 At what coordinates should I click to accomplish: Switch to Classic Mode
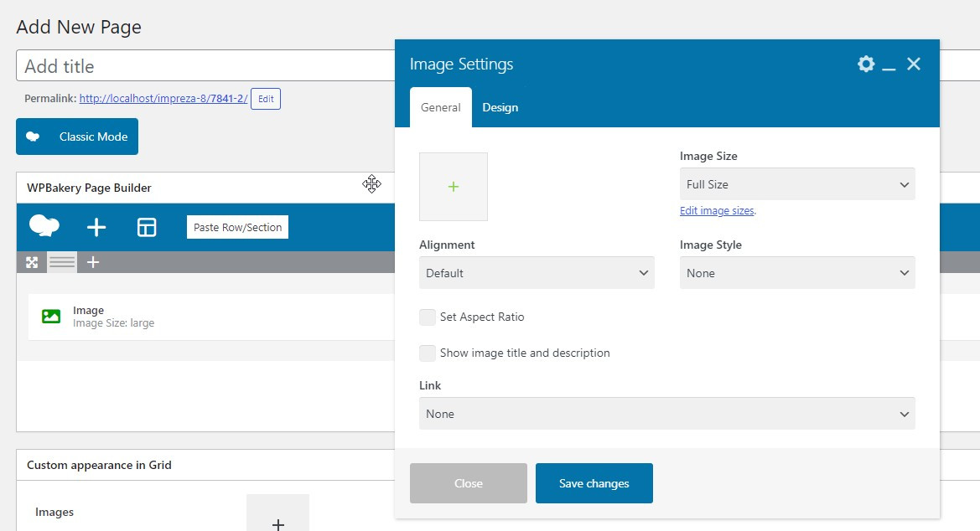coord(77,137)
